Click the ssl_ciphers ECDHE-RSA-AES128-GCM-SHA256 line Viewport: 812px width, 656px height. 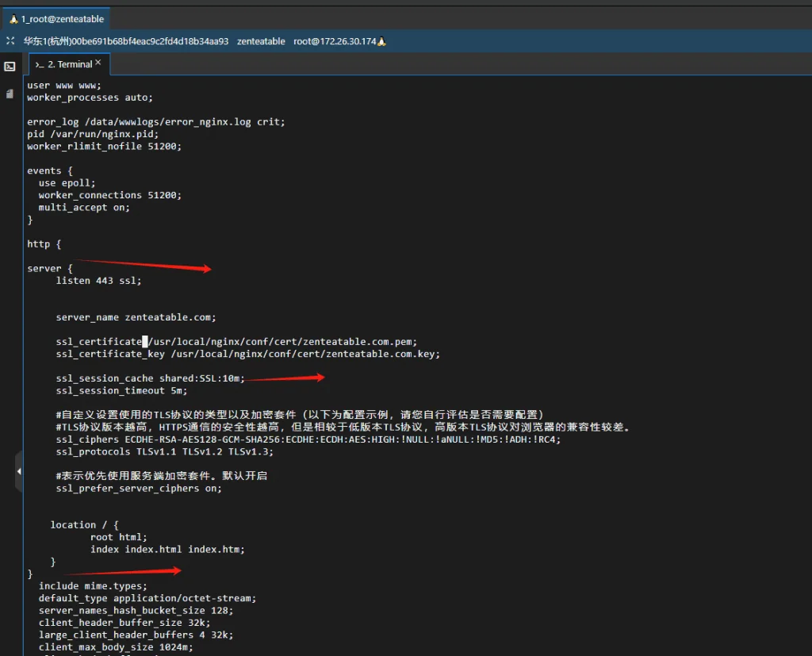(308, 439)
